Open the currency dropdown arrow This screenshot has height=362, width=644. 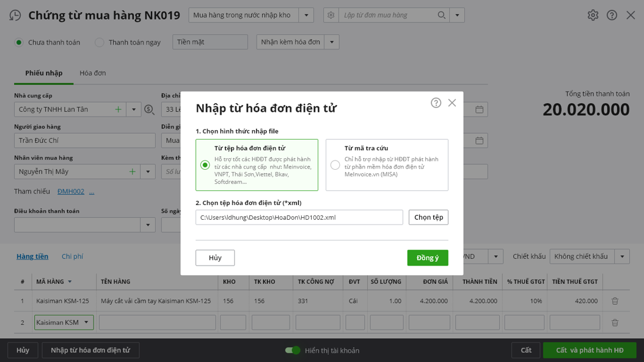(x=496, y=256)
